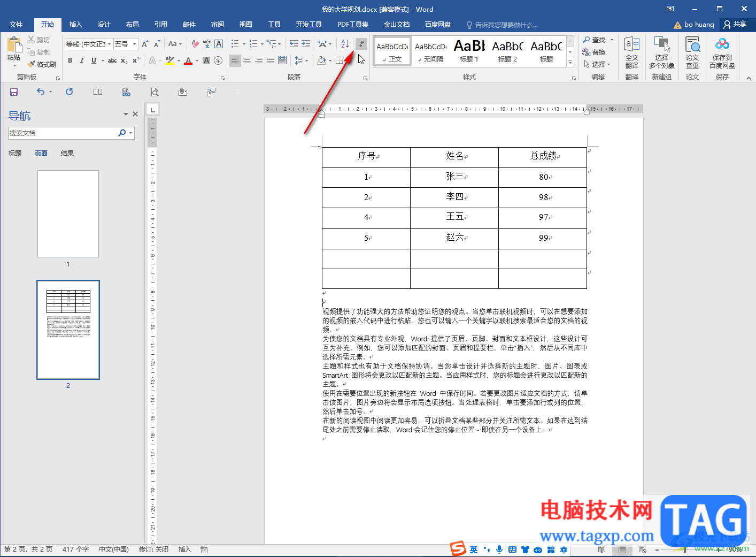Click the Cut button in clipboard group
Viewport: 756px width, 557px height.
pos(38,40)
